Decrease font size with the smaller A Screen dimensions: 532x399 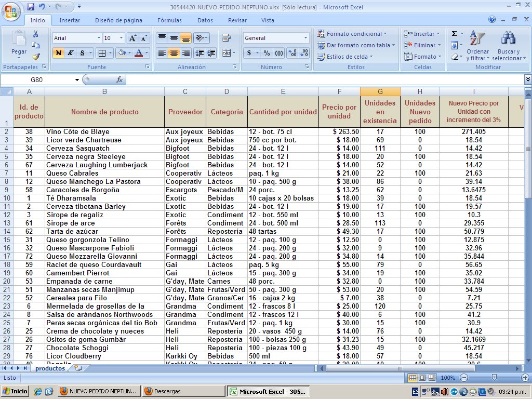point(144,38)
